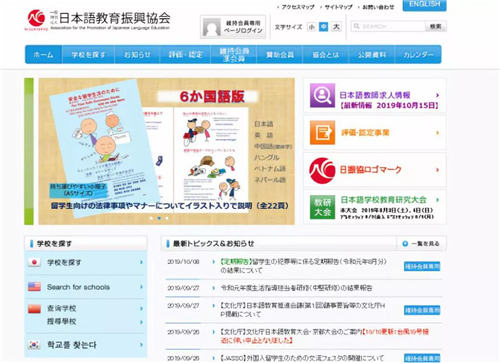The image size is (500, 363).
Task: Click circular icon on 一覧を見る button
Action: tap(405, 244)
